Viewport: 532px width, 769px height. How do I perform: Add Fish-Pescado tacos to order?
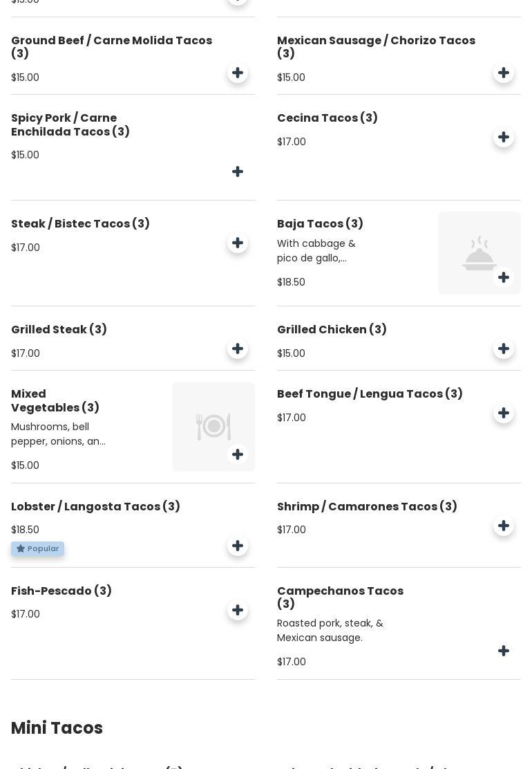(x=238, y=610)
